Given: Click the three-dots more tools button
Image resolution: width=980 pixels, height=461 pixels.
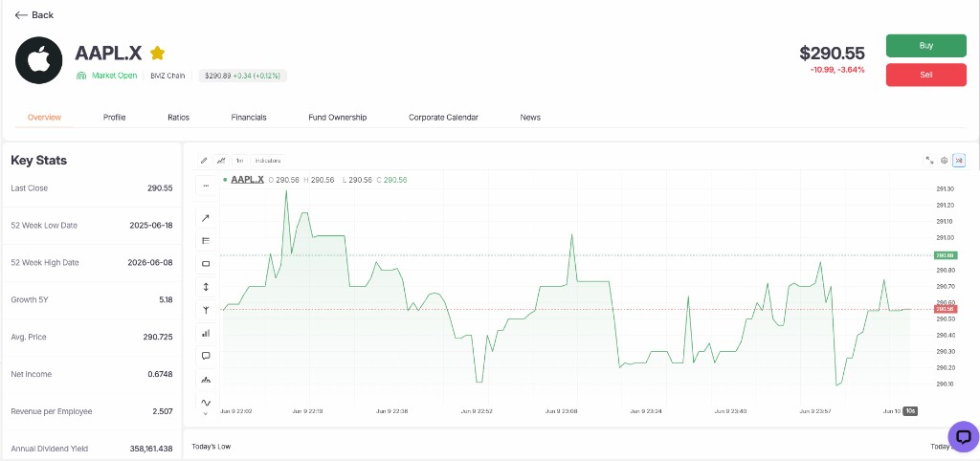Looking at the screenshot, I should [206, 186].
